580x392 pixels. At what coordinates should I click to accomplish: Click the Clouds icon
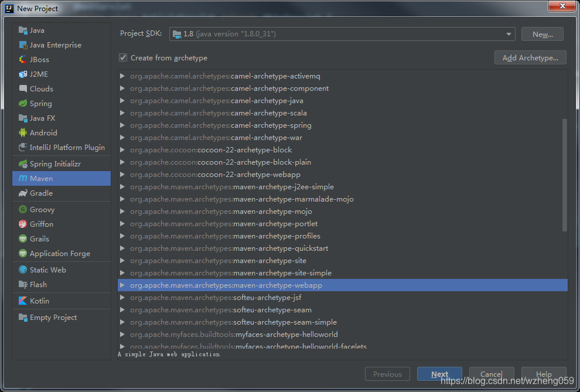pyautogui.click(x=23, y=88)
